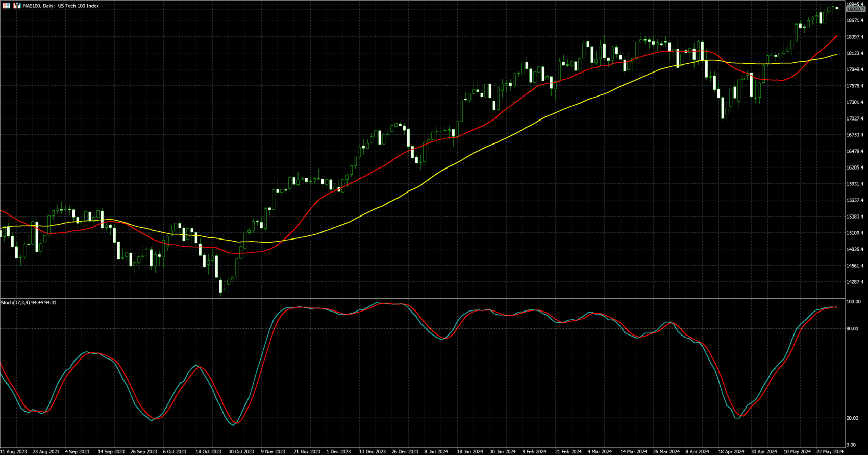
Task: Click the highlighted current price 18858.7 tag
Action: pos(855,9)
